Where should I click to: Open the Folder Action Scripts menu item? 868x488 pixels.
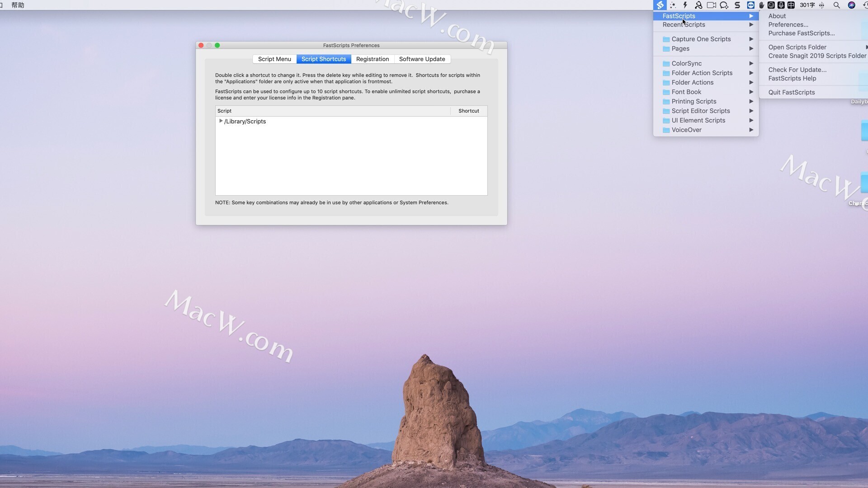pos(706,73)
